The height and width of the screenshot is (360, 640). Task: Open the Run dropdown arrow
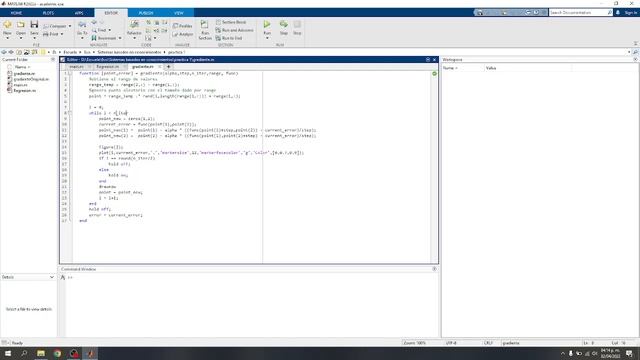(x=267, y=38)
